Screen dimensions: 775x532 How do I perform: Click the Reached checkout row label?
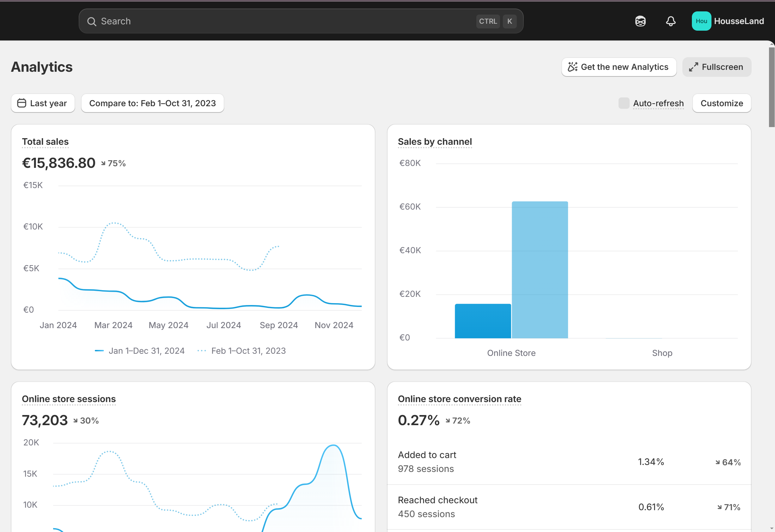click(437, 500)
